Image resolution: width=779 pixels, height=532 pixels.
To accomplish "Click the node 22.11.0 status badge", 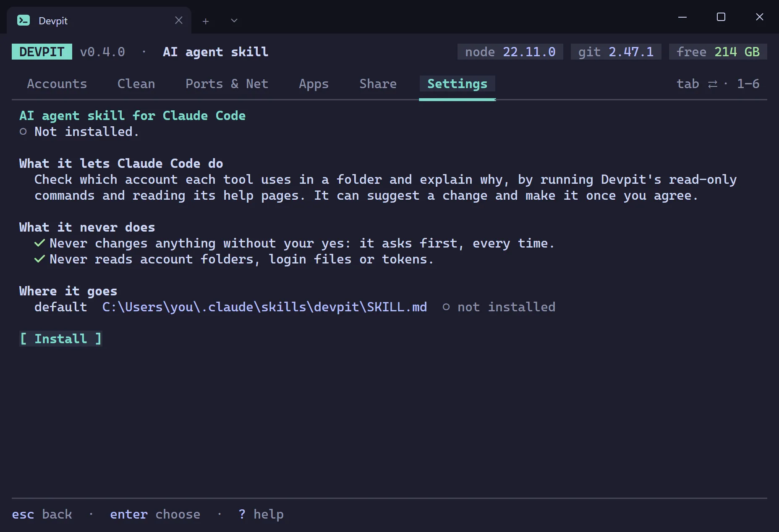I will click(x=510, y=52).
